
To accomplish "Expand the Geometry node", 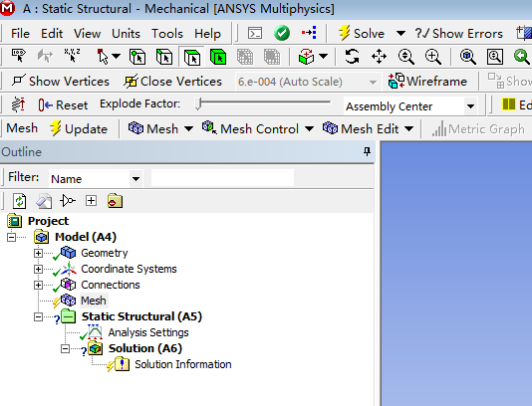I will tap(38, 253).
